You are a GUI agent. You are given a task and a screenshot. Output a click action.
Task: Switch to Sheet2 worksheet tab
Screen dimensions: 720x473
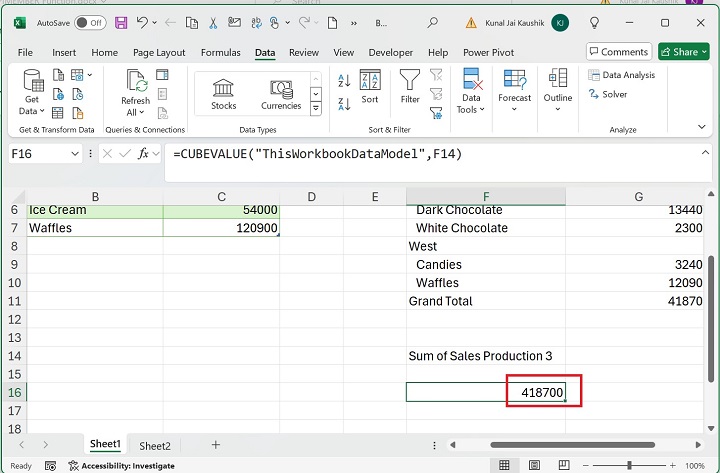click(x=155, y=445)
